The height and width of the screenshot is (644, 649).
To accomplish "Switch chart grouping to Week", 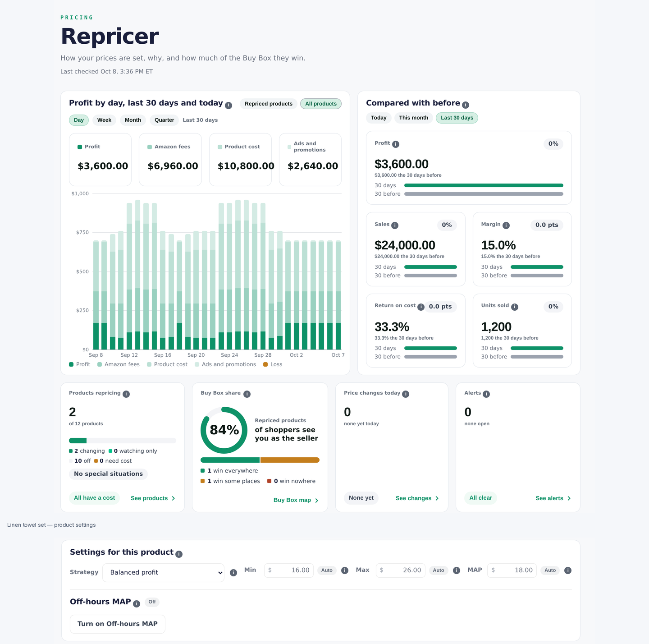I will click(104, 120).
